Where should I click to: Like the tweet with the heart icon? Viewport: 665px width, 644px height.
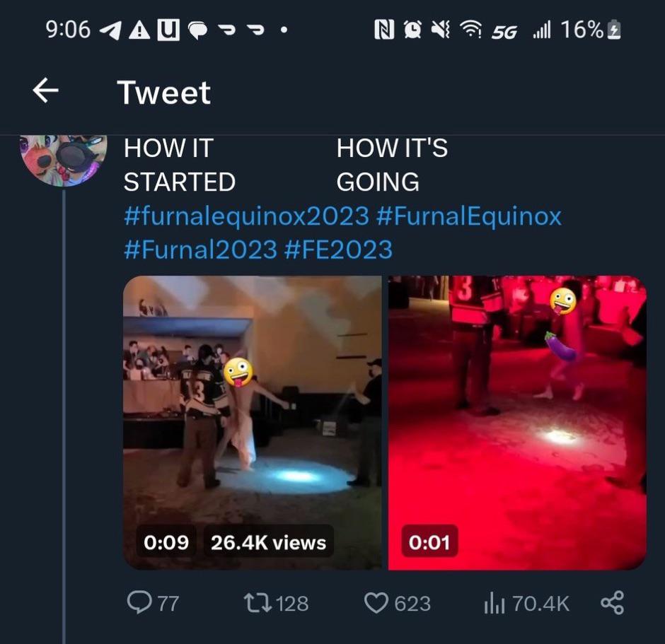tap(376, 602)
